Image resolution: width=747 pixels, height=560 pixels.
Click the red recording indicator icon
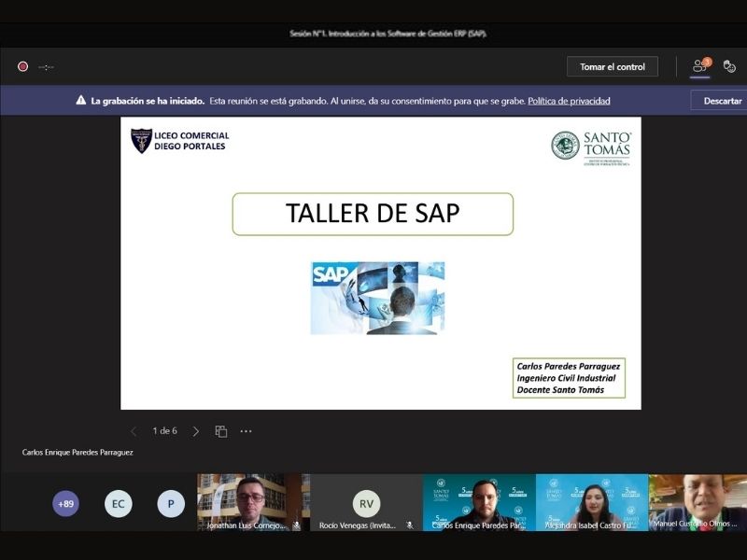click(x=22, y=66)
